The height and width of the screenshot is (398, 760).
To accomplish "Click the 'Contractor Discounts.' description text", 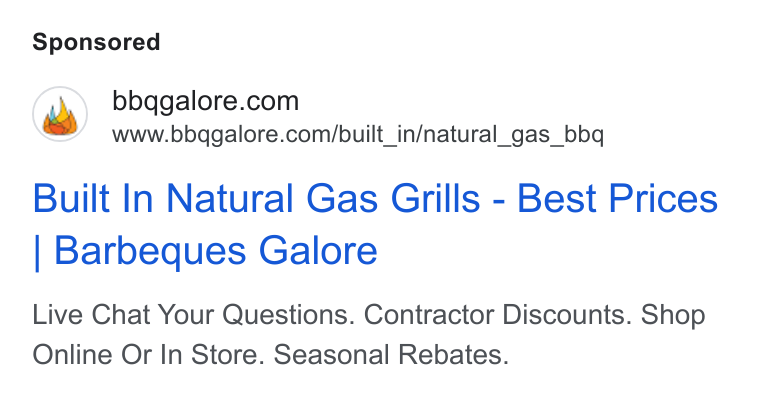I will coord(498,315).
